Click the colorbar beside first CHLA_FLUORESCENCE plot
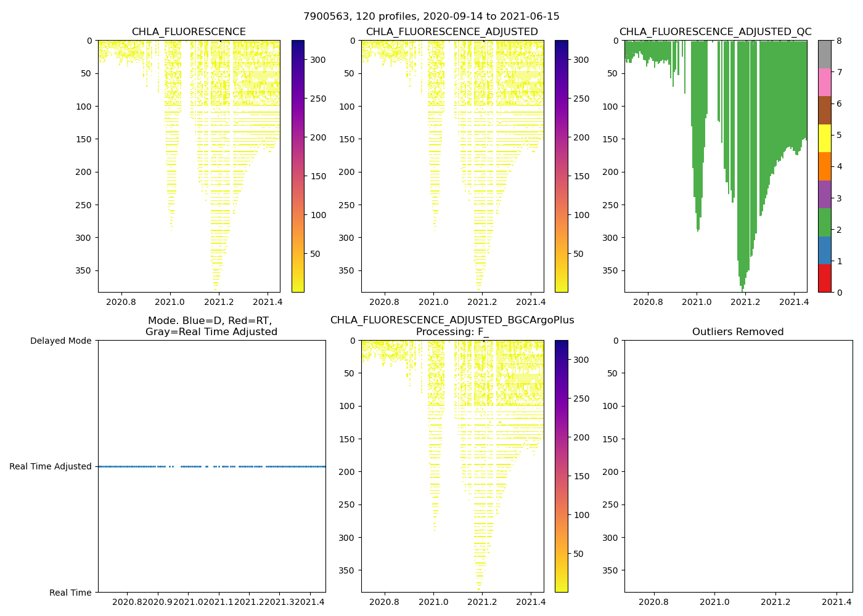The image size is (863, 616). point(298,166)
